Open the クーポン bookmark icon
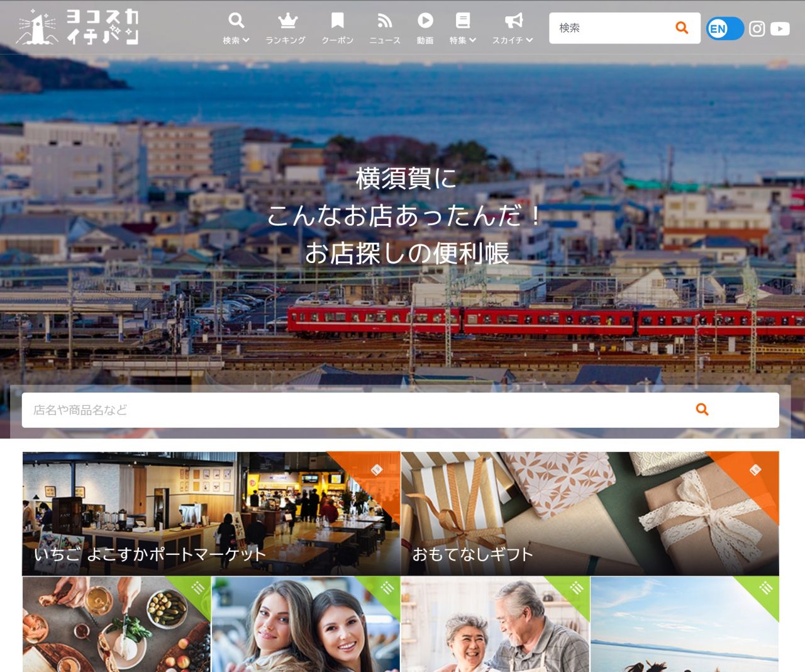Viewport: 805px width, 672px height. tap(337, 21)
